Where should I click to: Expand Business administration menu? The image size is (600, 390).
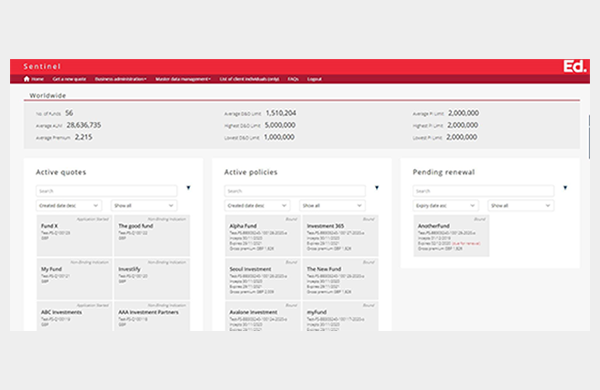pyautogui.click(x=121, y=79)
